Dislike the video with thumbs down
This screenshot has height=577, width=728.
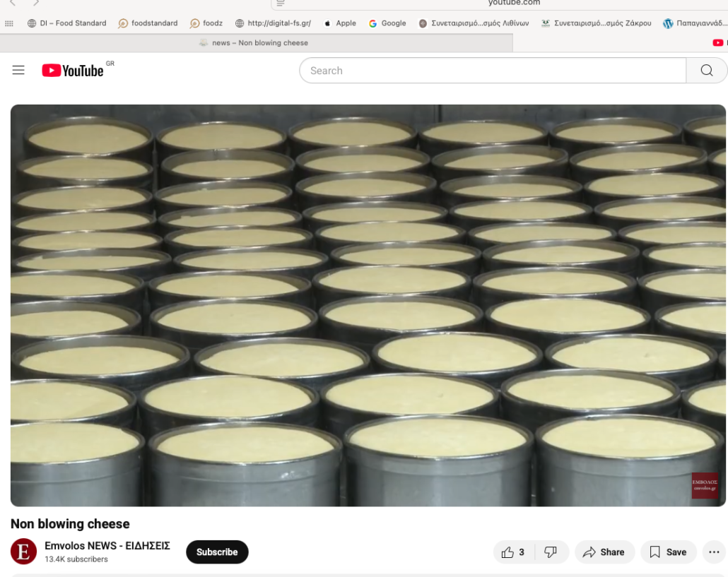pos(551,552)
